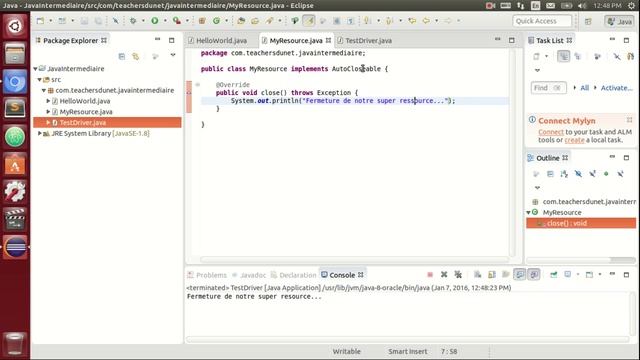Click the editor horizontal scrollbar
Image resolution: width=640 pixels, height=360 pixels.
(x=353, y=260)
